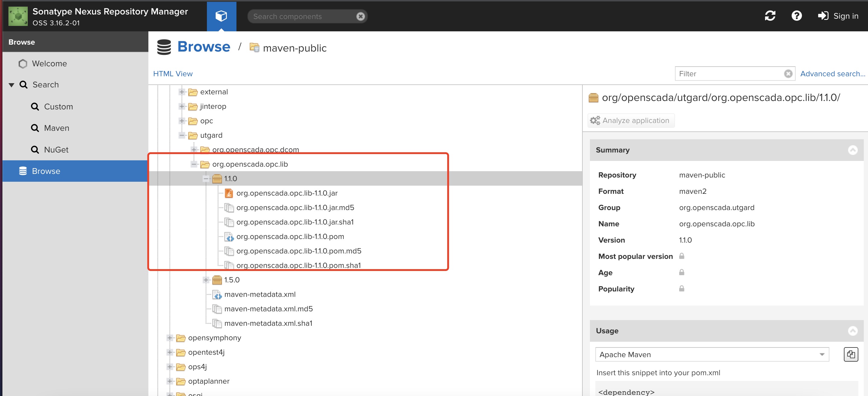Open the Apache Maven usage dropdown
The image size is (868, 396).
822,354
